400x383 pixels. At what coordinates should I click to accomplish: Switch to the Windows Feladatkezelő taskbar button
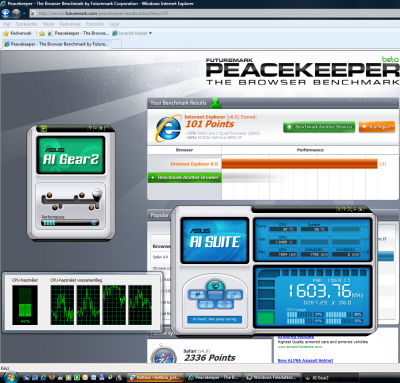(272, 378)
